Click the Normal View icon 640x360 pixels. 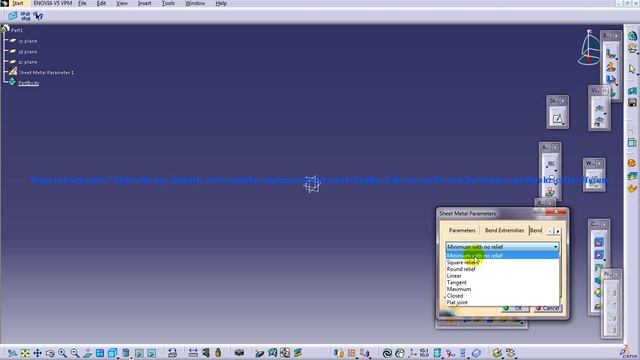click(87, 353)
